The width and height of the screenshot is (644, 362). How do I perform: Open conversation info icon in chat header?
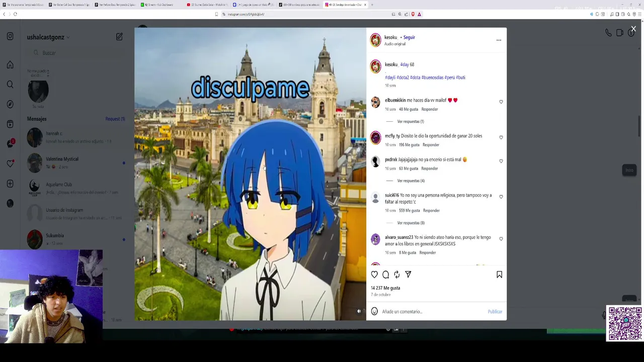click(x=631, y=33)
